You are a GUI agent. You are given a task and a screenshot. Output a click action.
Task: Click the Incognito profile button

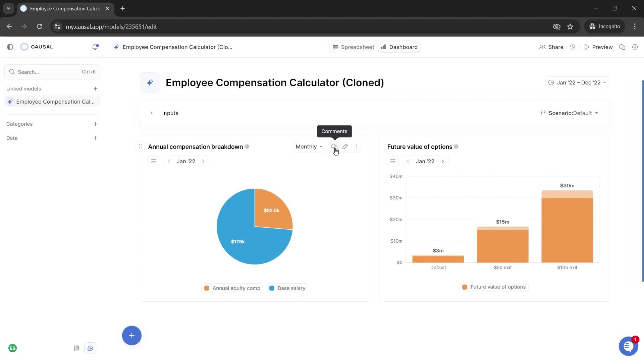click(605, 26)
